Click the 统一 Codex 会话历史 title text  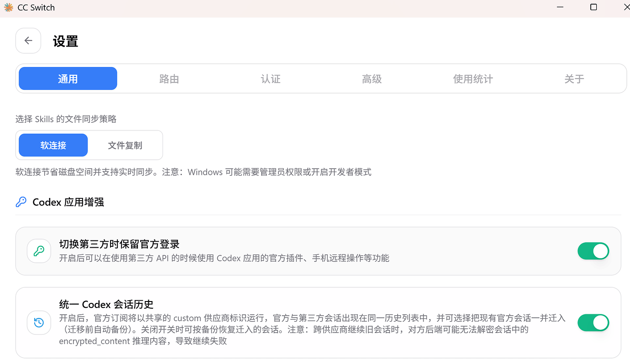click(106, 304)
